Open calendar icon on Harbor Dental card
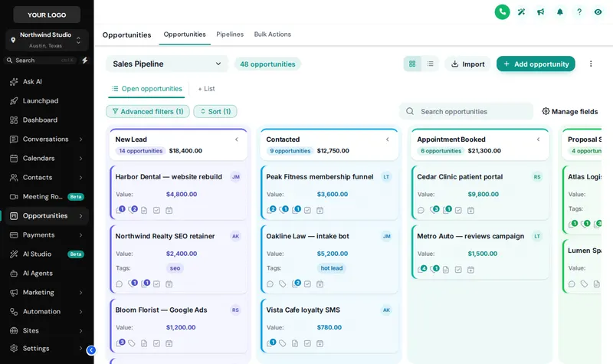 pos(169,210)
